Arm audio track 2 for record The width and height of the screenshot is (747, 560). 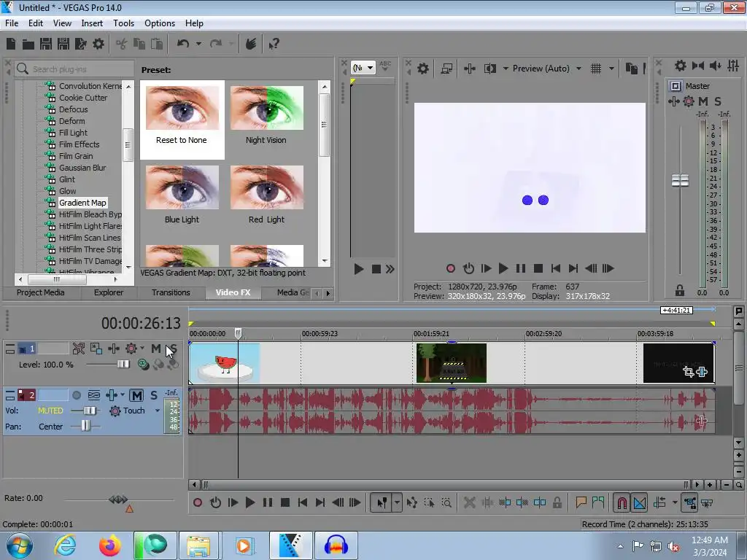(76, 395)
